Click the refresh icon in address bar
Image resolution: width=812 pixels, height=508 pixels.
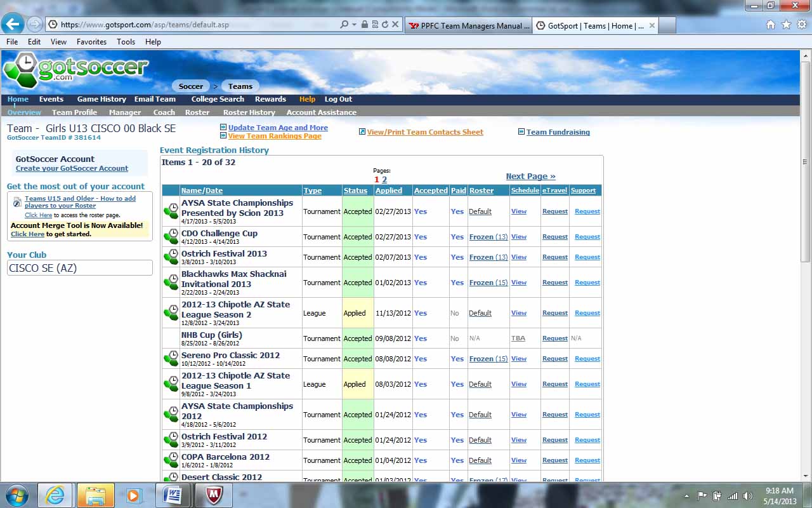click(384, 25)
